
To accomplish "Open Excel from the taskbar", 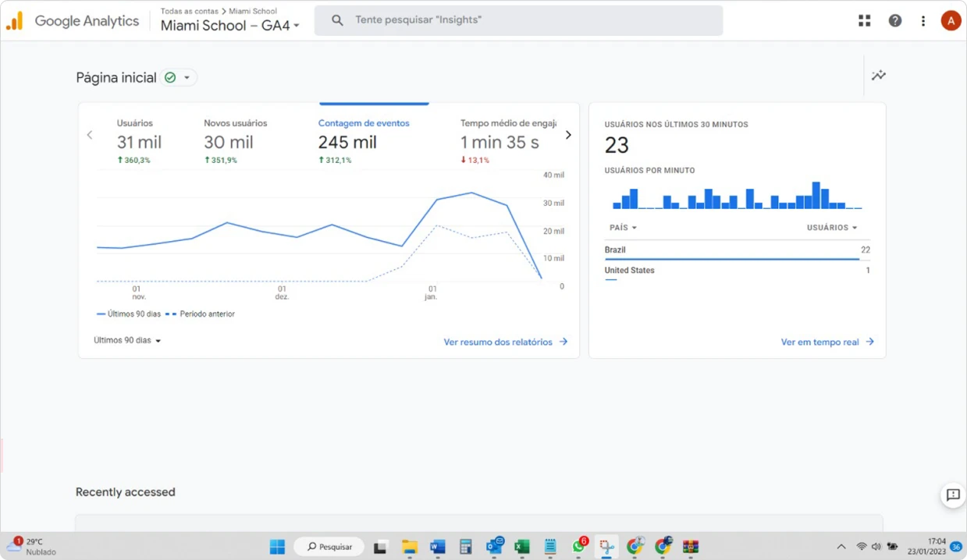I will 522,547.
